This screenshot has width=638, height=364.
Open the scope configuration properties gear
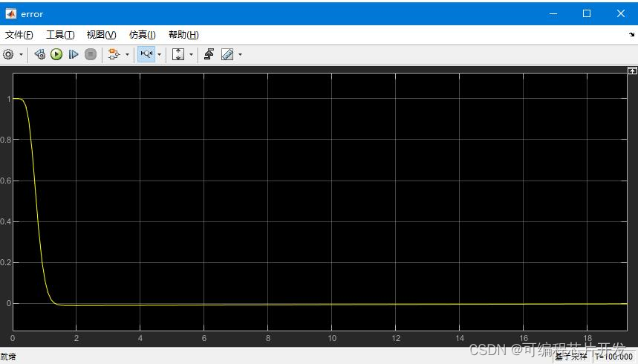[x=8, y=54]
